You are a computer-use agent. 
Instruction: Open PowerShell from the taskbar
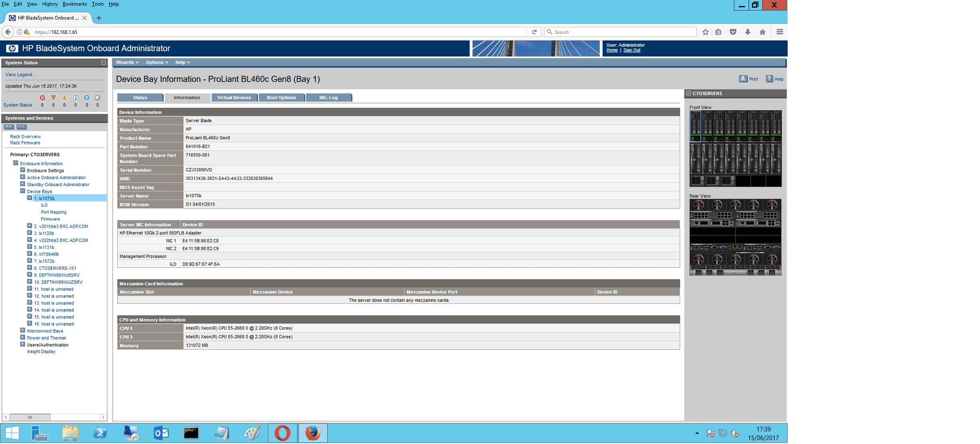pyautogui.click(x=100, y=433)
